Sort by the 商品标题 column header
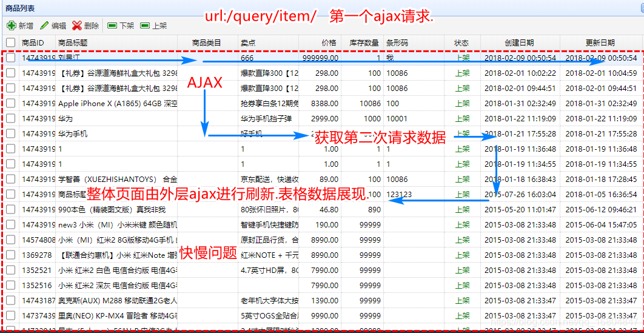Screen dimensions: 644x333 pos(73,42)
